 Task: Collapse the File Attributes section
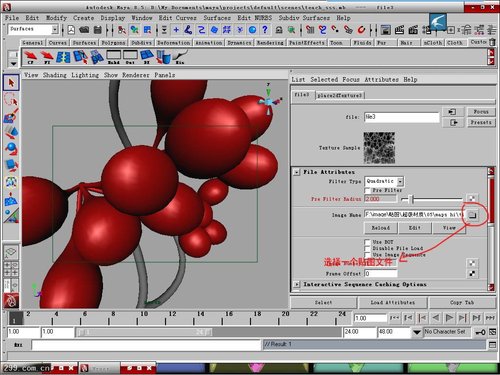point(296,172)
